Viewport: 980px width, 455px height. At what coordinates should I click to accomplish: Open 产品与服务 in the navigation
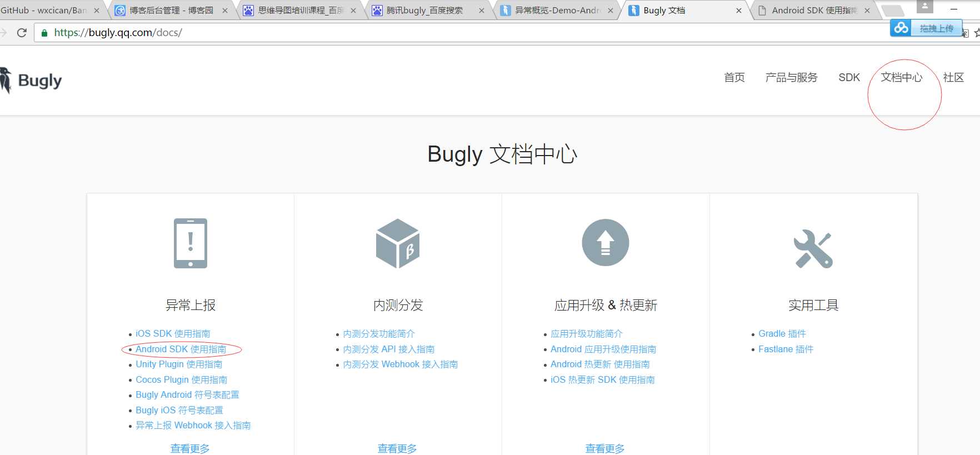(x=792, y=77)
